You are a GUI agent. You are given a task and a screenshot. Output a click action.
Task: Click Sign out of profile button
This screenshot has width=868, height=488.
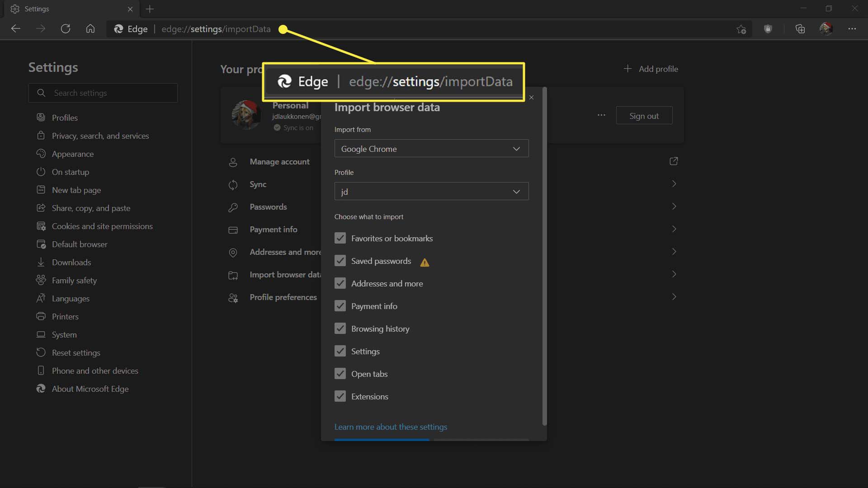click(x=644, y=116)
